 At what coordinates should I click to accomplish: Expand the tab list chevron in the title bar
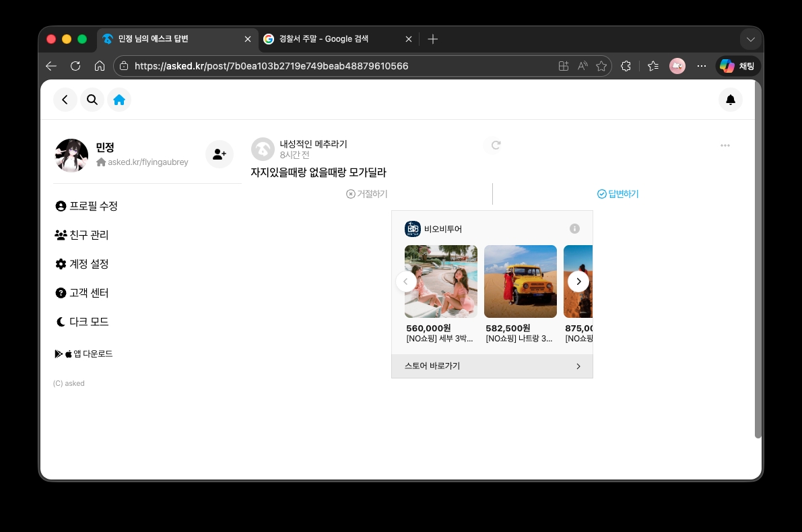[751, 39]
